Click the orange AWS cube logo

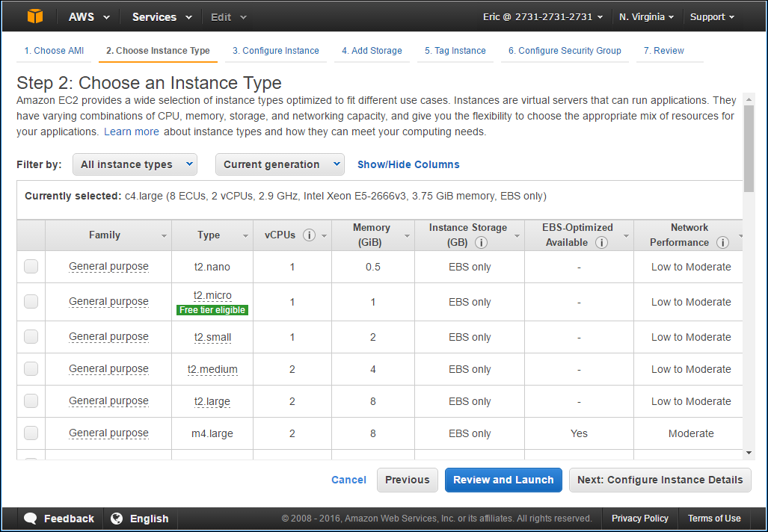[35, 16]
